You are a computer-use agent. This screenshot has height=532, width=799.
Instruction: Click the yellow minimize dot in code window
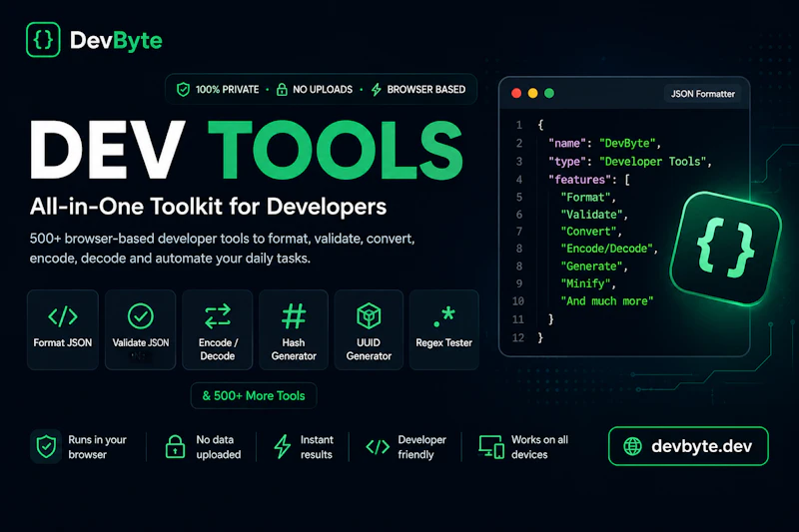[532, 93]
